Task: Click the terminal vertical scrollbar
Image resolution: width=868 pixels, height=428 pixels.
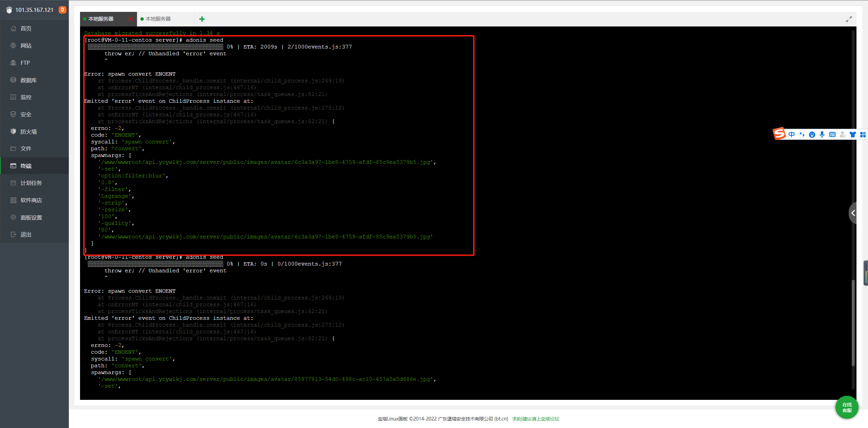Action: point(853,322)
